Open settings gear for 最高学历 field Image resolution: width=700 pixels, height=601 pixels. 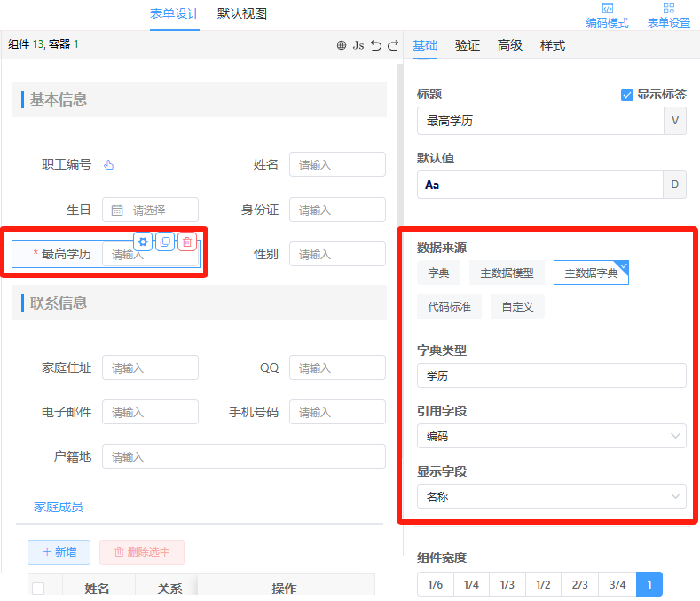pyautogui.click(x=143, y=241)
